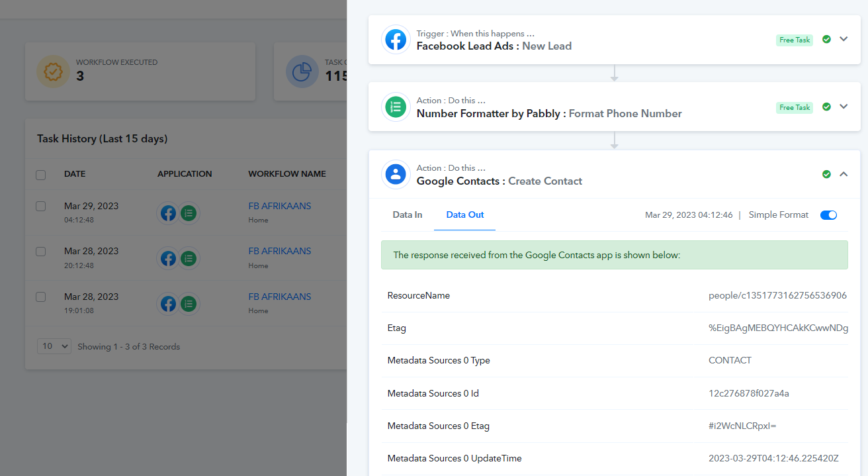This screenshot has width=868, height=476.
Task: Click the ResourceName value people/c1351773162756536906
Action: click(777, 296)
